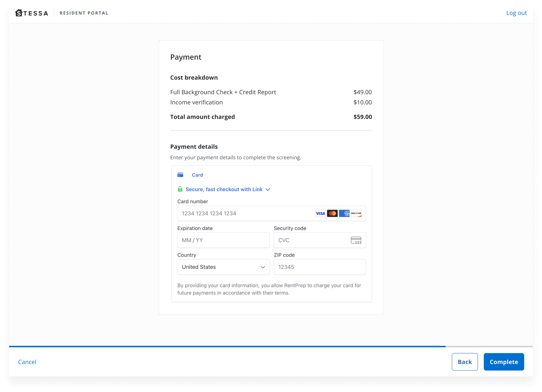The width and height of the screenshot is (542, 392).
Task: Click the $59.00 total amount
Action: click(363, 117)
